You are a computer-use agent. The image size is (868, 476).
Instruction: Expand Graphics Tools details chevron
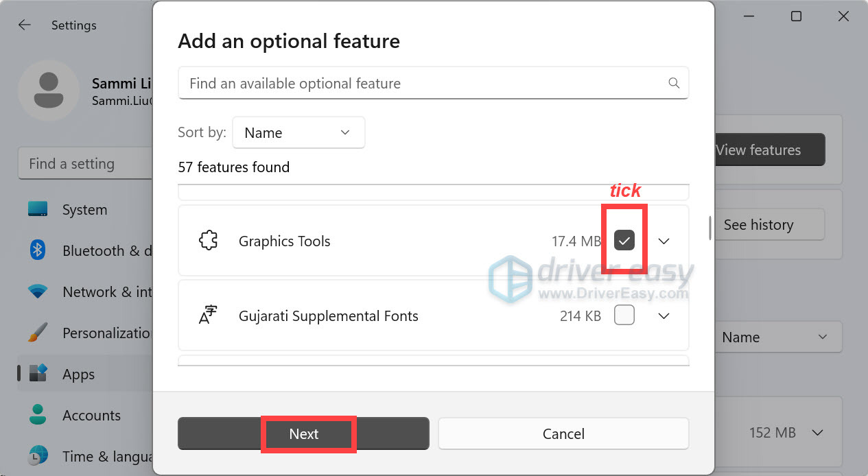[664, 241]
